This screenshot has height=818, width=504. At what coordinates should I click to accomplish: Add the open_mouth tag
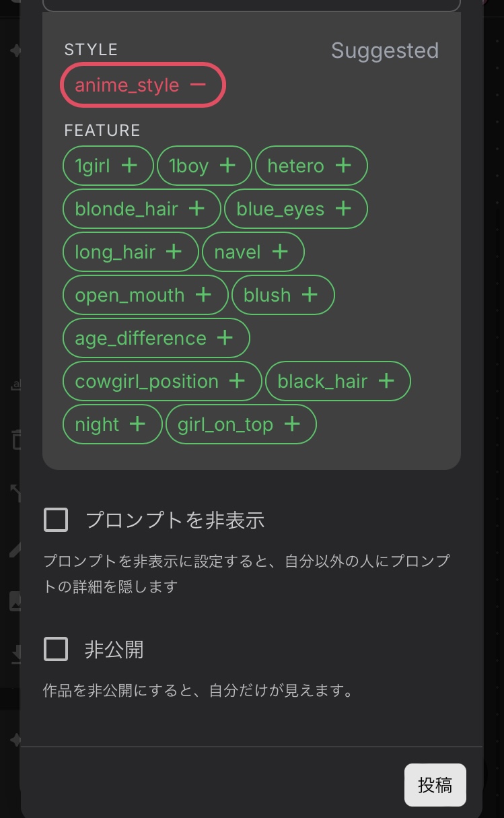(x=203, y=295)
